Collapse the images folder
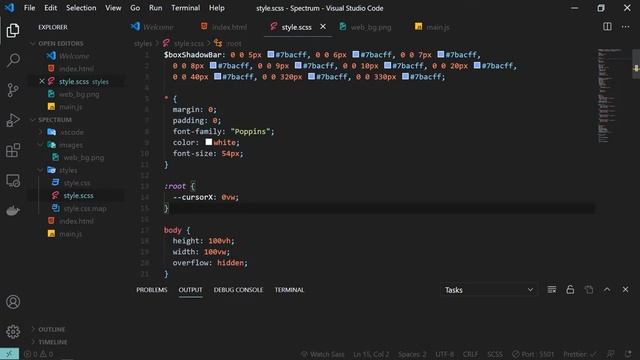The width and height of the screenshot is (640, 360). click(71, 145)
